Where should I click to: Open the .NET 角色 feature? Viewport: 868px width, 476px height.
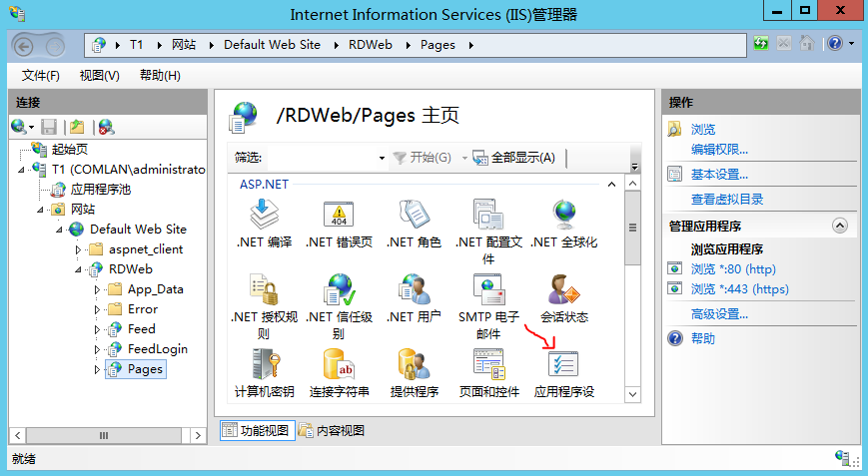pos(414,214)
